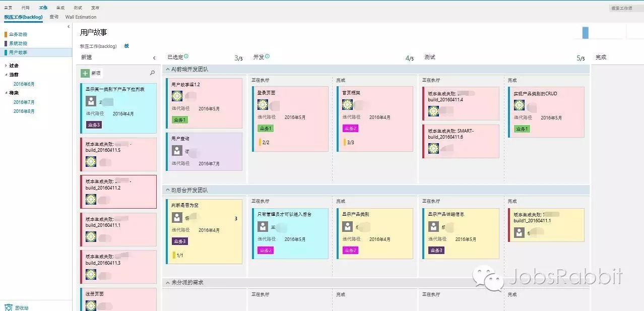Open the build_20160411.1 card in 新建 column

pyautogui.click(x=119, y=229)
